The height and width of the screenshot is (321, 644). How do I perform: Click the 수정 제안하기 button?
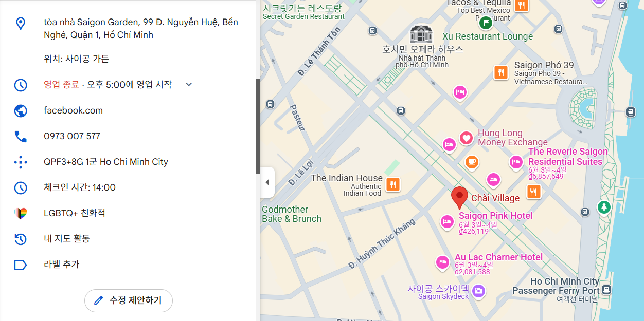129,300
